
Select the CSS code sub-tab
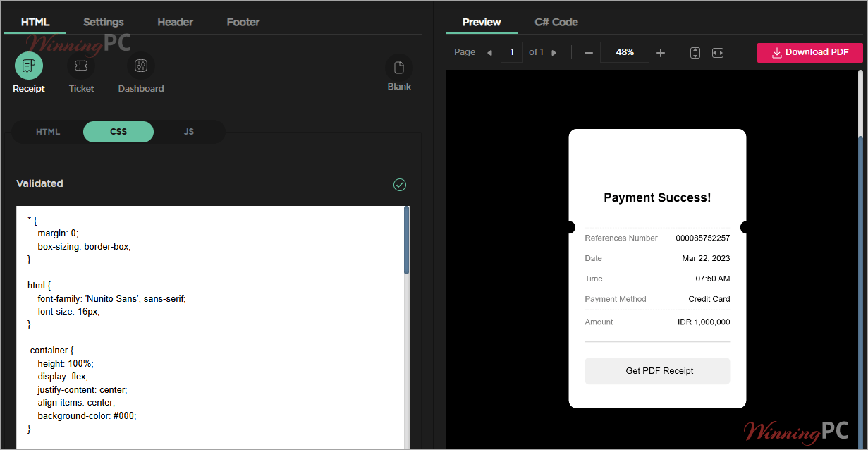point(118,132)
